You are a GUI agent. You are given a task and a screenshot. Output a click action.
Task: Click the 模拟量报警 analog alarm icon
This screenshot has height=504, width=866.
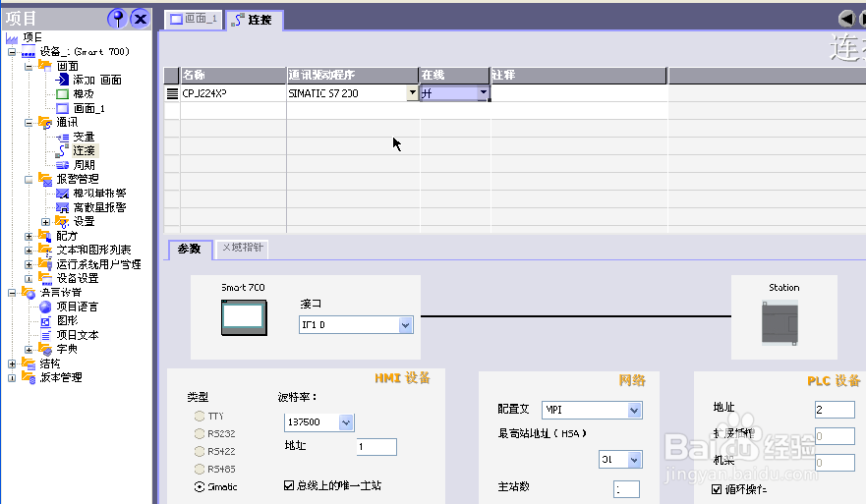(62, 194)
